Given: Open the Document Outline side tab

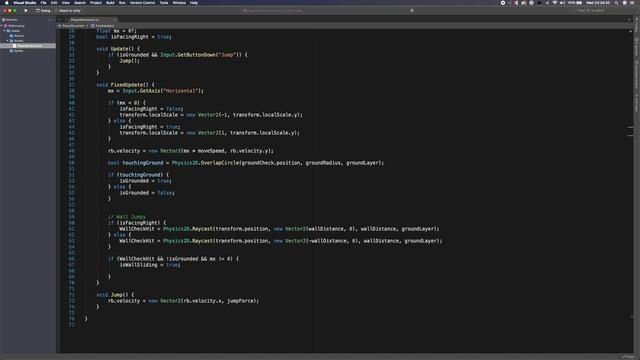Looking at the screenshot, I should click(x=637, y=75).
